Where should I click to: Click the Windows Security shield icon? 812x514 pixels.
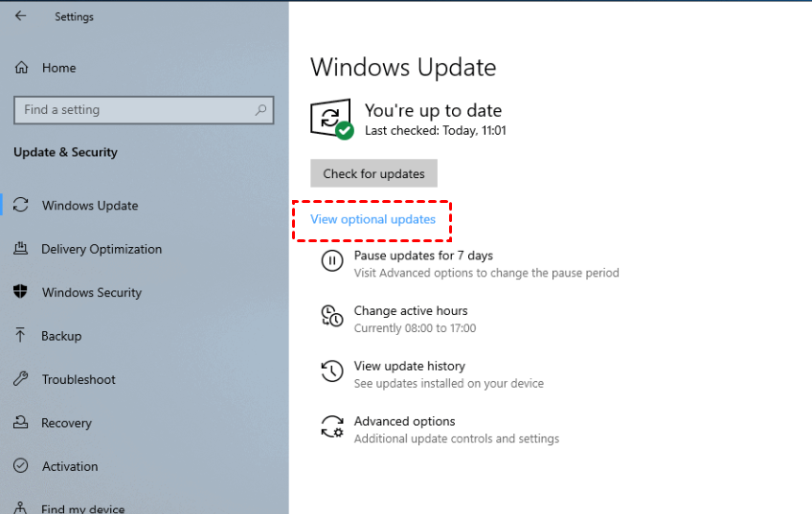coord(20,291)
